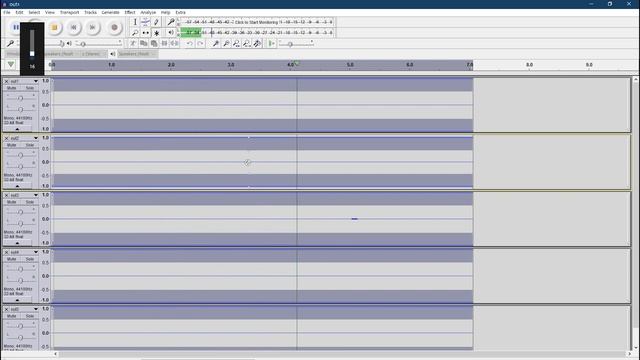Open the playback device Speakers dropdown
This screenshot has width=640, height=360.
click(137, 54)
